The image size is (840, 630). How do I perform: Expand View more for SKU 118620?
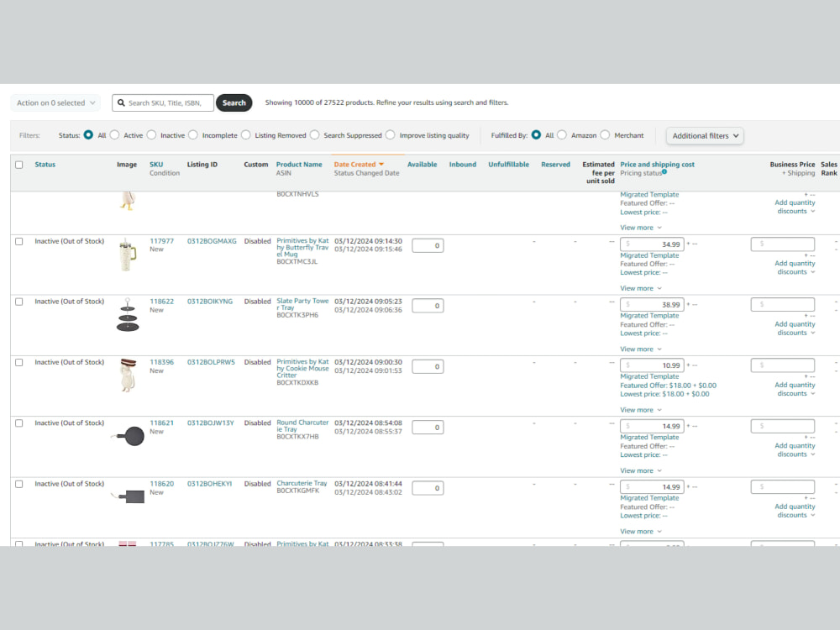641,532
